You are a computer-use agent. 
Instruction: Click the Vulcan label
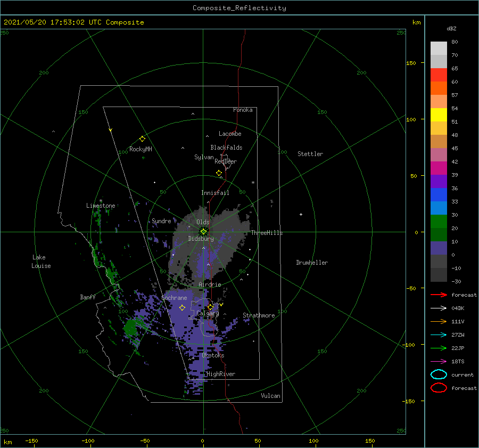(x=271, y=396)
